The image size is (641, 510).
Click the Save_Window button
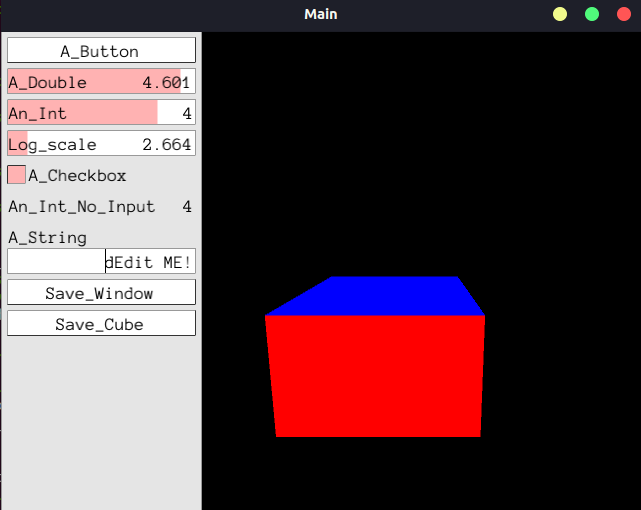[101, 292]
